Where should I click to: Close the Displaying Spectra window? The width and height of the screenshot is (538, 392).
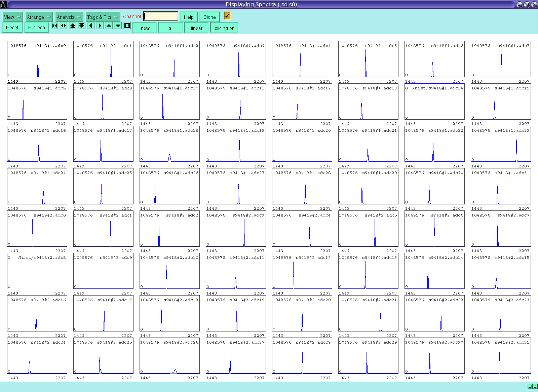534,5
